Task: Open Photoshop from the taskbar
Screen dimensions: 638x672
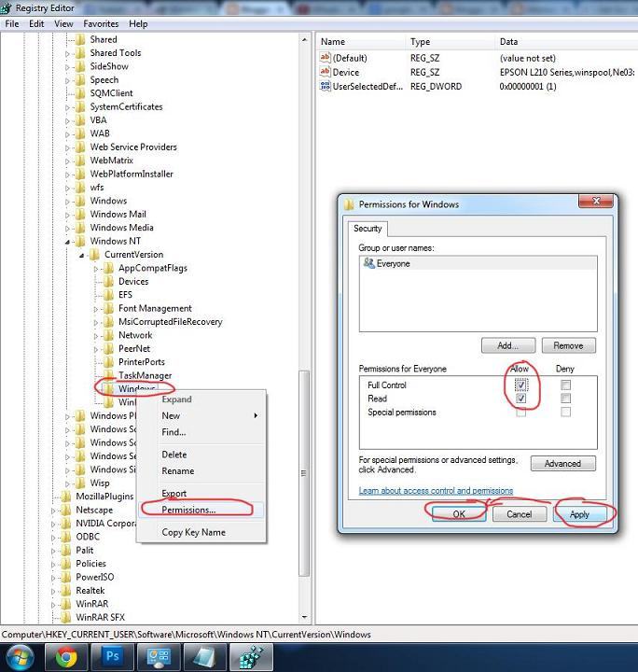Action: click(x=113, y=656)
